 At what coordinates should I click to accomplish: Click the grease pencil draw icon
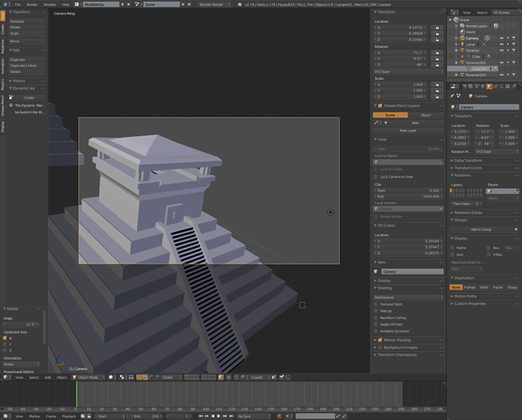(377, 123)
